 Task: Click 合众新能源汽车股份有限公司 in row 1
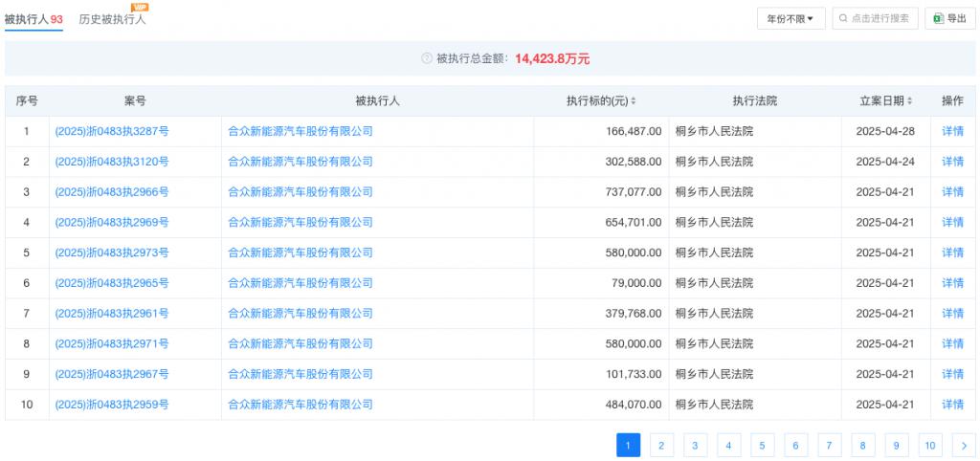(300, 131)
